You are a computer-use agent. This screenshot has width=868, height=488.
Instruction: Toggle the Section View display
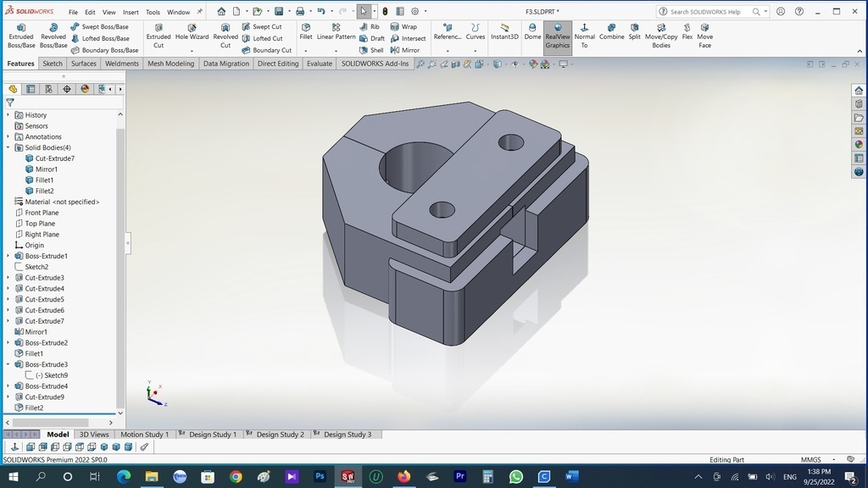pos(454,64)
